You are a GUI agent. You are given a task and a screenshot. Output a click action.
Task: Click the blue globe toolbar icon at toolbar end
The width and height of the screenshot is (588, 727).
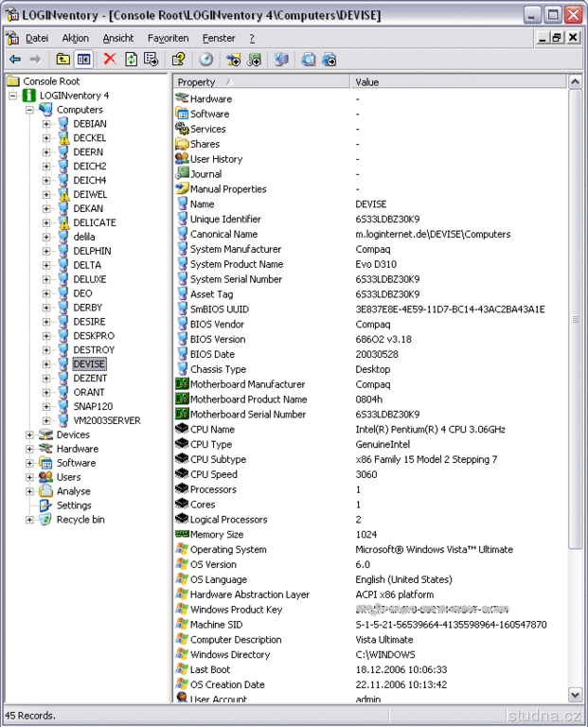(330, 60)
